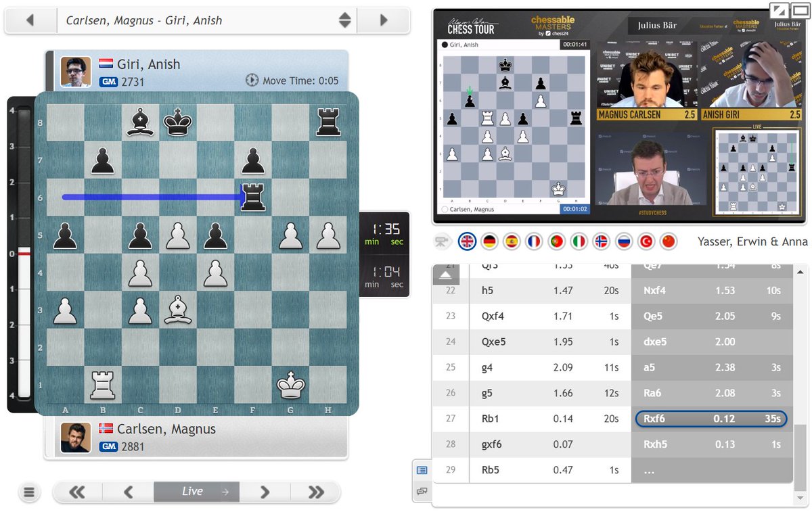Toggle the video camera icon
The width and height of the screenshot is (812, 514).
[444, 241]
